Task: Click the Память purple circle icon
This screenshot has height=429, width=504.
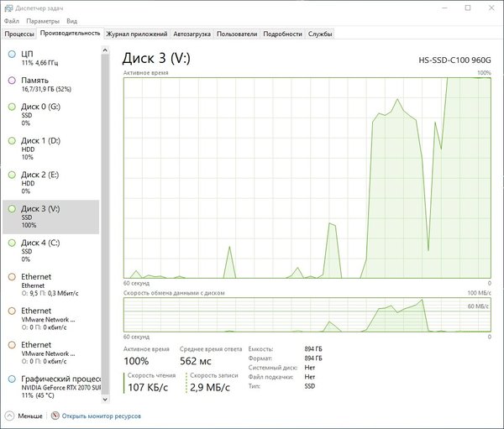Action: (x=12, y=81)
